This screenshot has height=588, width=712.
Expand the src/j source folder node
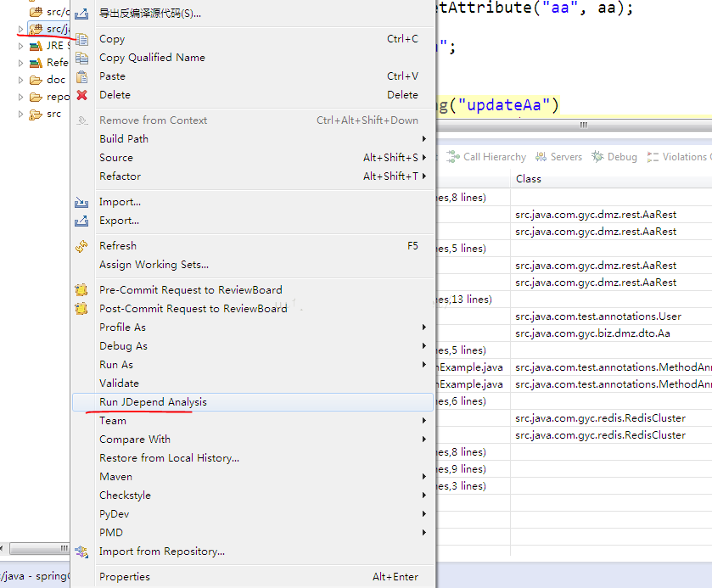point(20,29)
